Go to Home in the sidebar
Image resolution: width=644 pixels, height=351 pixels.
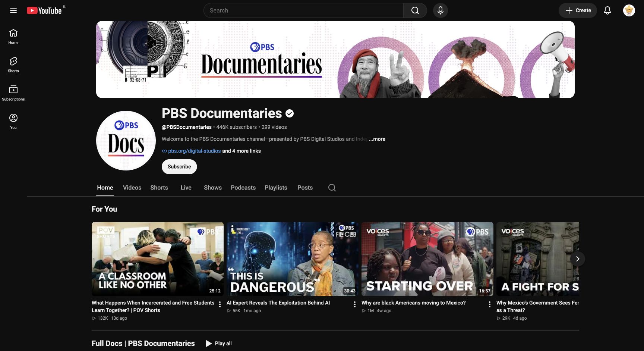point(13,37)
